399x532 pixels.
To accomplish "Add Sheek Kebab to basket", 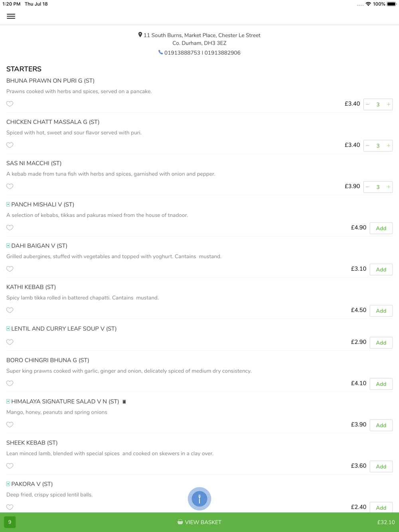I will pos(381,466).
